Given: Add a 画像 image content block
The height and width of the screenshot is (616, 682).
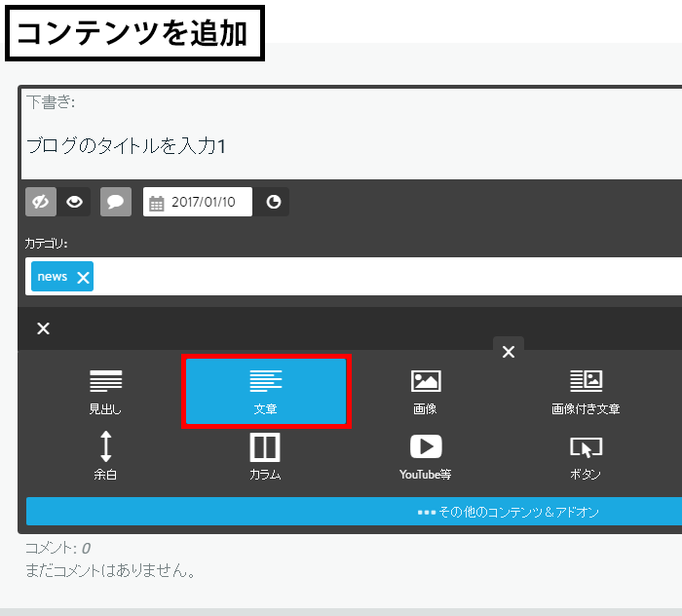Looking at the screenshot, I should [x=426, y=391].
